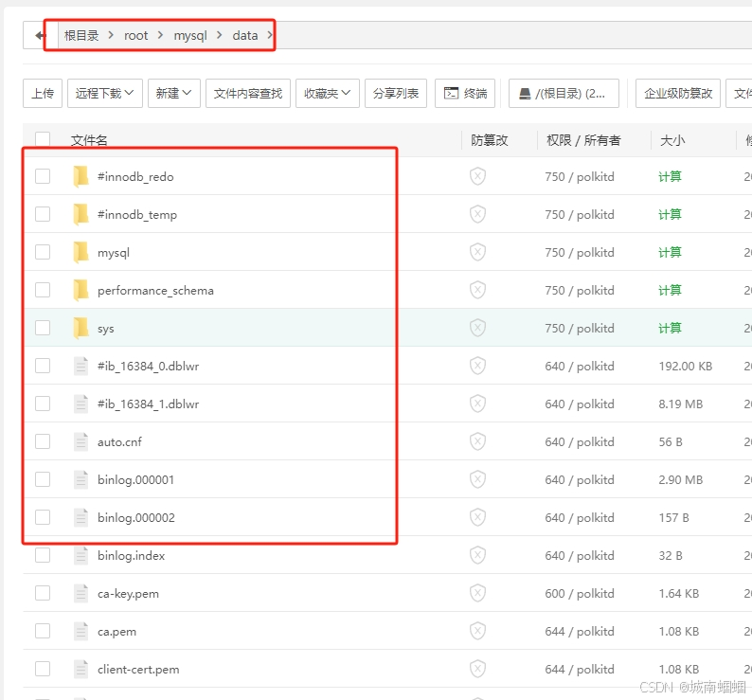Check the box for #innodb_redo
Image resolution: width=752 pixels, height=700 pixels.
(43, 176)
